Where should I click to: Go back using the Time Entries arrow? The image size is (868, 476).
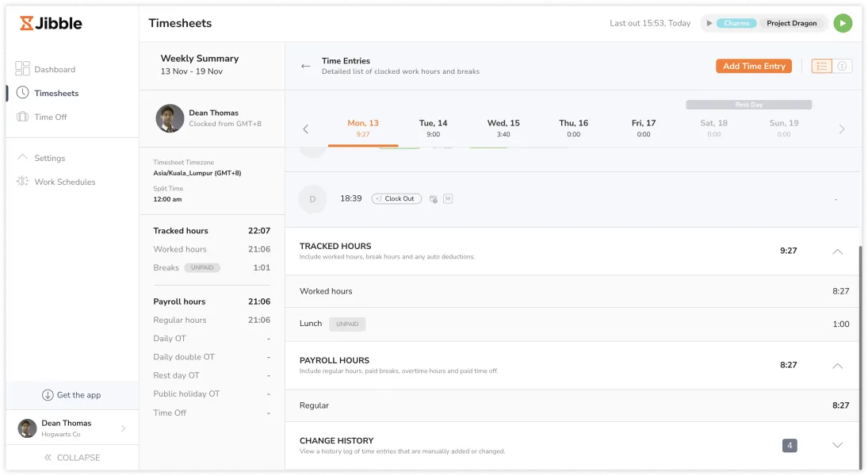(x=305, y=66)
